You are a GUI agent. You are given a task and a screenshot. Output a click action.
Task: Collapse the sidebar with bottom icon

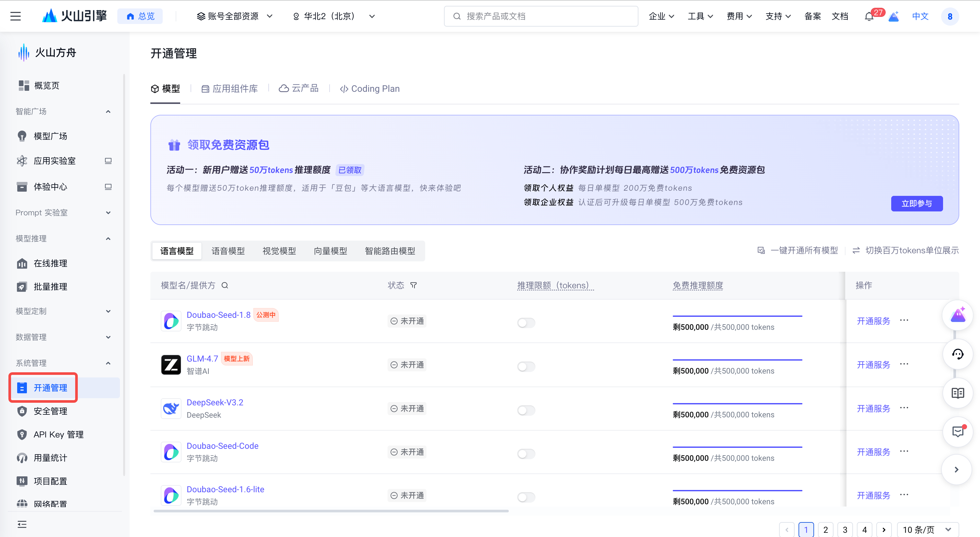pyautogui.click(x=22, y=524)
